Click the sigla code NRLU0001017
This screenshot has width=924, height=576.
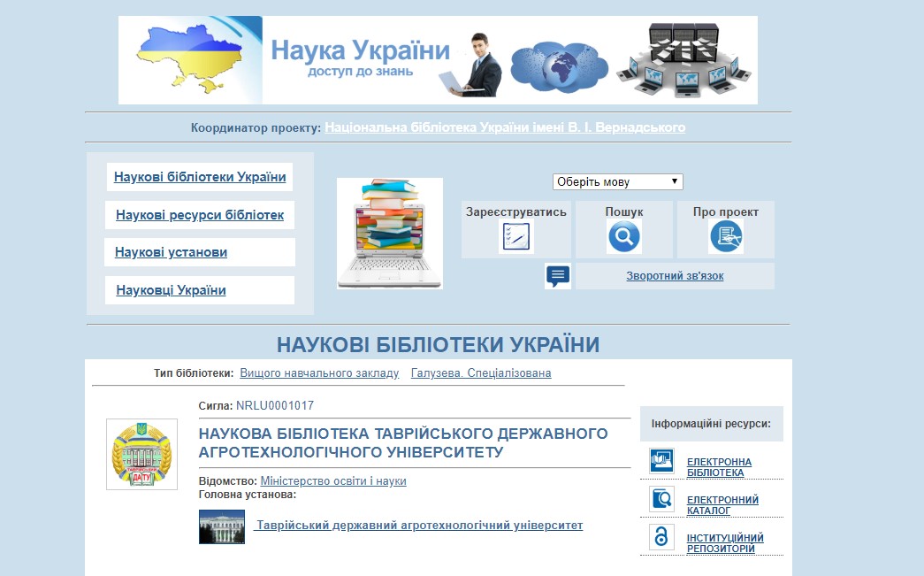coord(275,405)
